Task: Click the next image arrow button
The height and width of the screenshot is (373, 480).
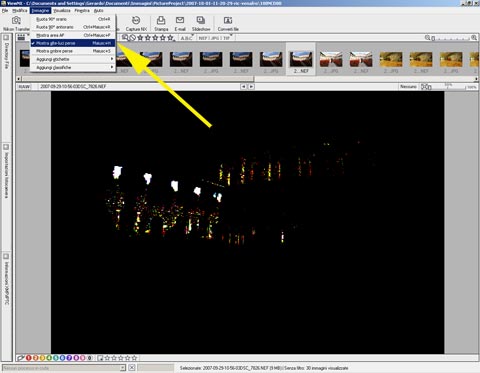Action: [252, 87]
